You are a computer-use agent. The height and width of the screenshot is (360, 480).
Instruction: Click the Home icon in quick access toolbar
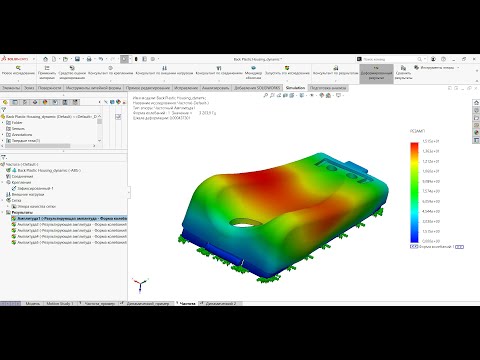(x=46, y=59)
